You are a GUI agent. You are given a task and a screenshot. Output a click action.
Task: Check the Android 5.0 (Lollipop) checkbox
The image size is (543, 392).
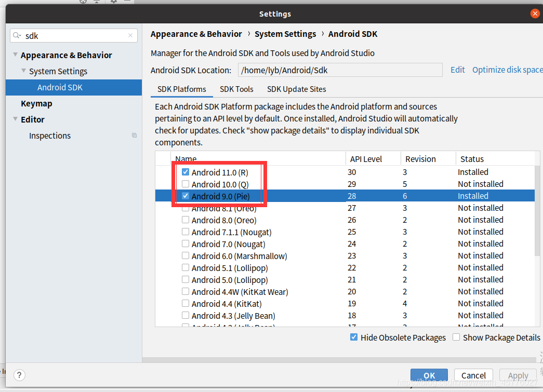click(x=186, y=279)
